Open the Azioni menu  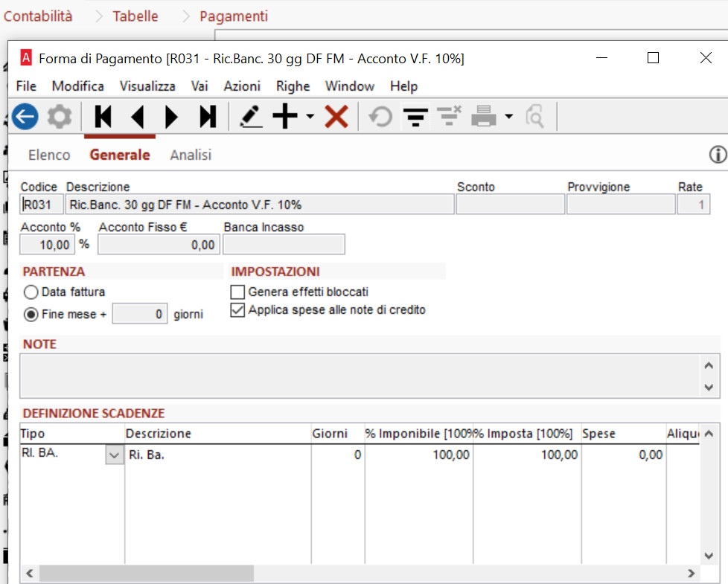242,86
